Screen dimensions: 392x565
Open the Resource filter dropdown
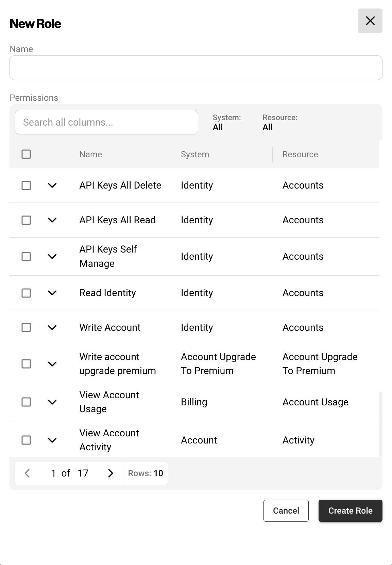tap(280, 123)
